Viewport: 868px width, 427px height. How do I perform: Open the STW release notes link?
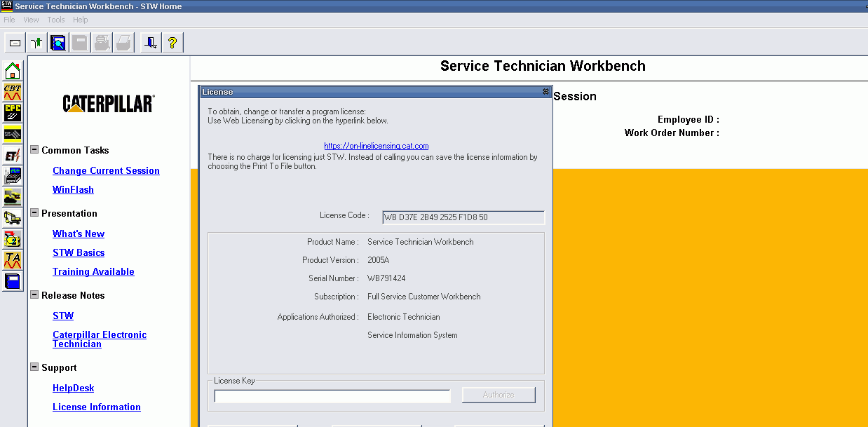tap(63, 316)
